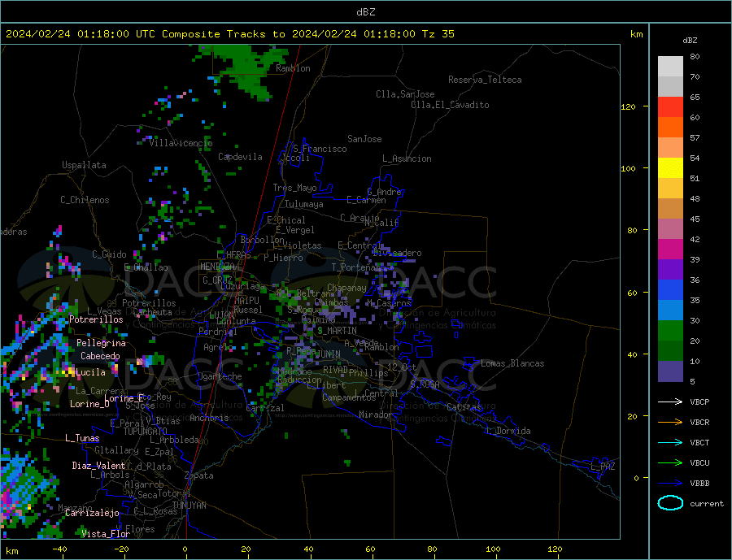Click the L_Tunas label

tap(82, 438)
